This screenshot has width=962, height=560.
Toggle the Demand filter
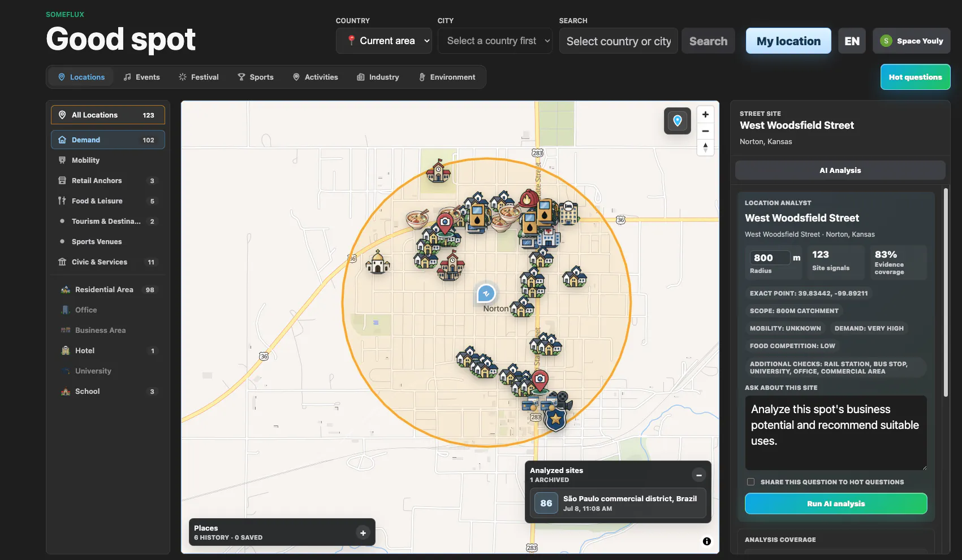click(x=108, y=140)
